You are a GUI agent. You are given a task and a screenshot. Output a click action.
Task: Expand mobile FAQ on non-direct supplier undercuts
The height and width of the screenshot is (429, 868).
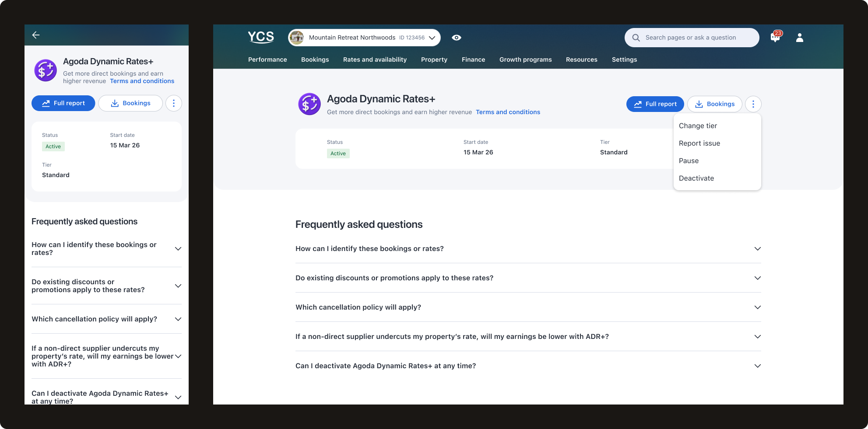click(106, 356)
